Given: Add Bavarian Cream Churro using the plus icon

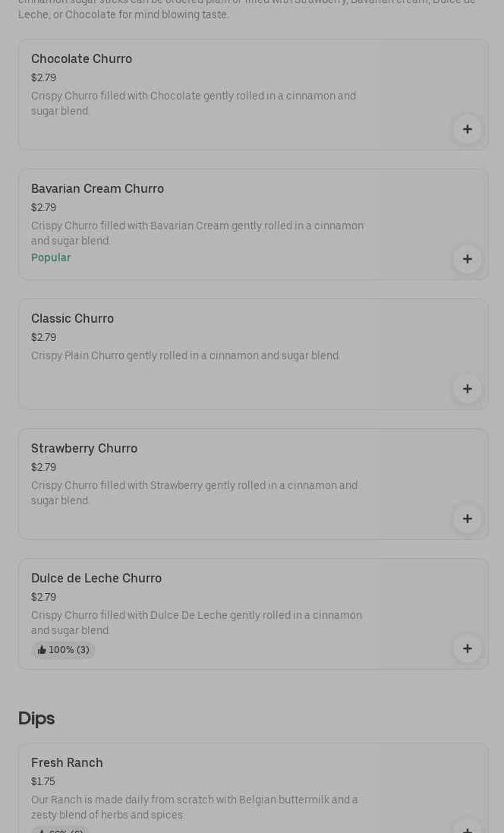Looking at the screenshot, I should [467, 259].
